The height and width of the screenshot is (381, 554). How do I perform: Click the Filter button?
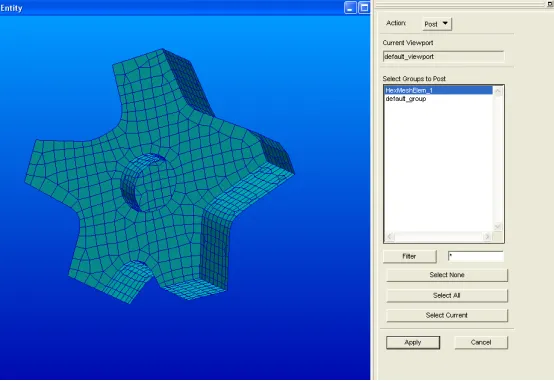click(x=409, y=256)
